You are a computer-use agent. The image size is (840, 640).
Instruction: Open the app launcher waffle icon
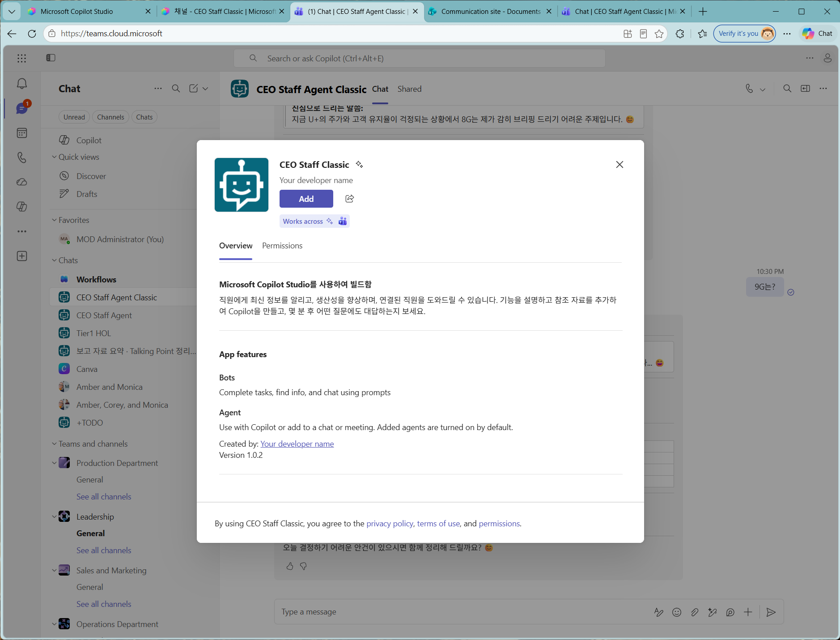[22, 58]
